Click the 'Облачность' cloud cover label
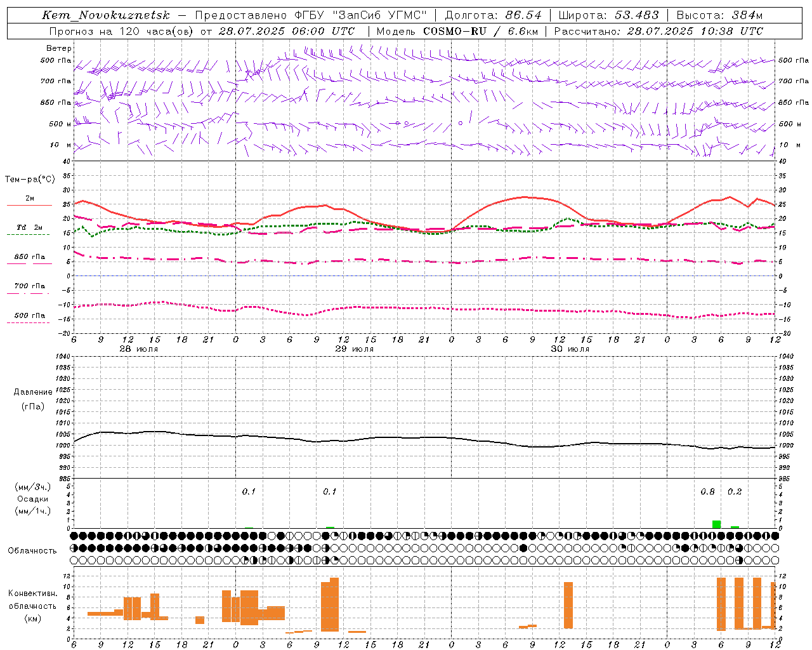The image size is (812, 650). click(x=32, y=551)
